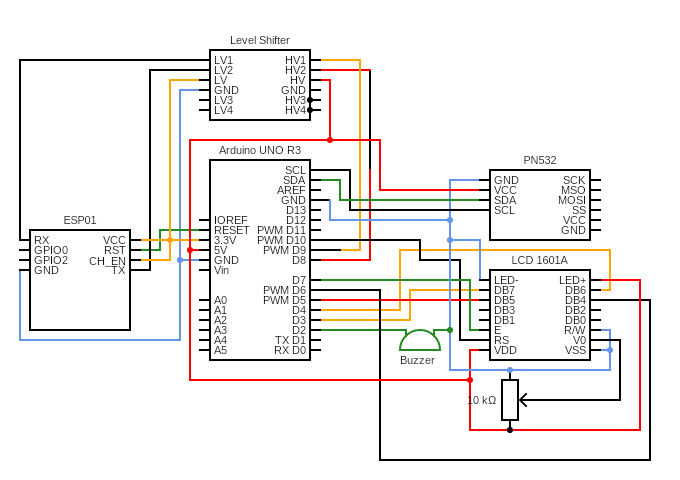The image size is (680, 480).
Task: Select the SS pin on PN532
Action: tap(579, 210)
